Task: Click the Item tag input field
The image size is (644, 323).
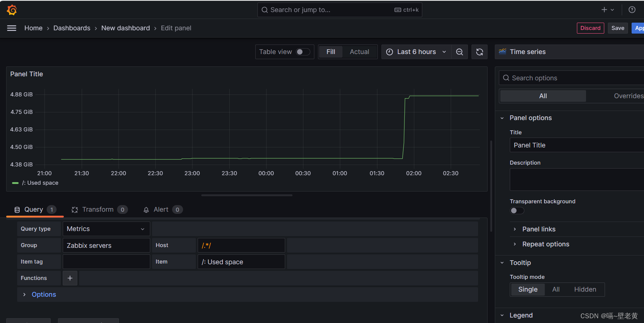Action: (x=106, y=262)
